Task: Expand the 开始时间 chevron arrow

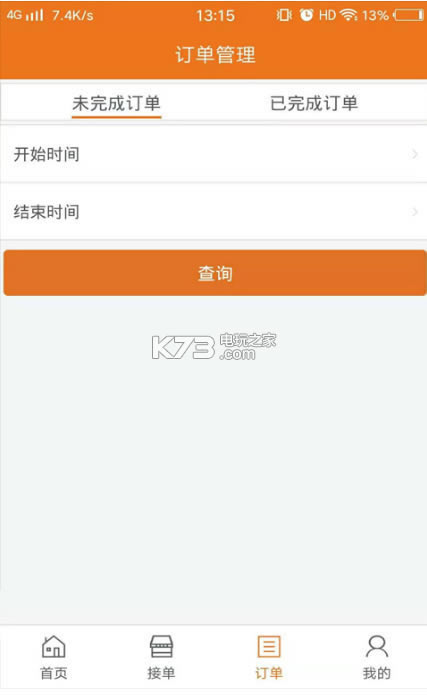Action: tap(415, 154)
